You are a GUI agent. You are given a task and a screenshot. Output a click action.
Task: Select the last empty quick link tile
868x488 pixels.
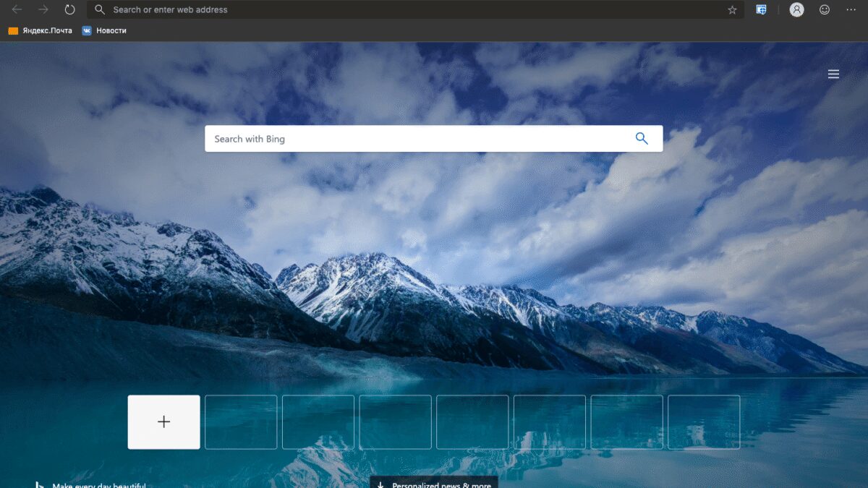pyautogui.click(x=704, y=422)
